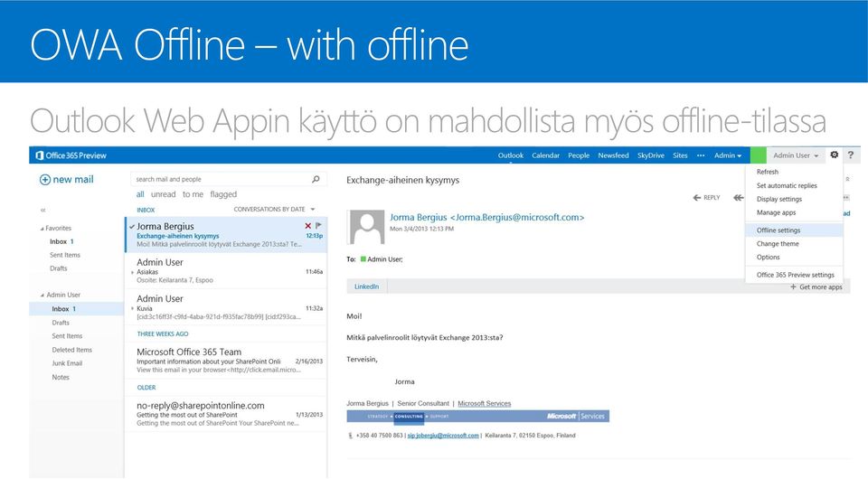868x479 pixels.
Task: Open Admin User Kuvia message
Action: pos(226,307)
